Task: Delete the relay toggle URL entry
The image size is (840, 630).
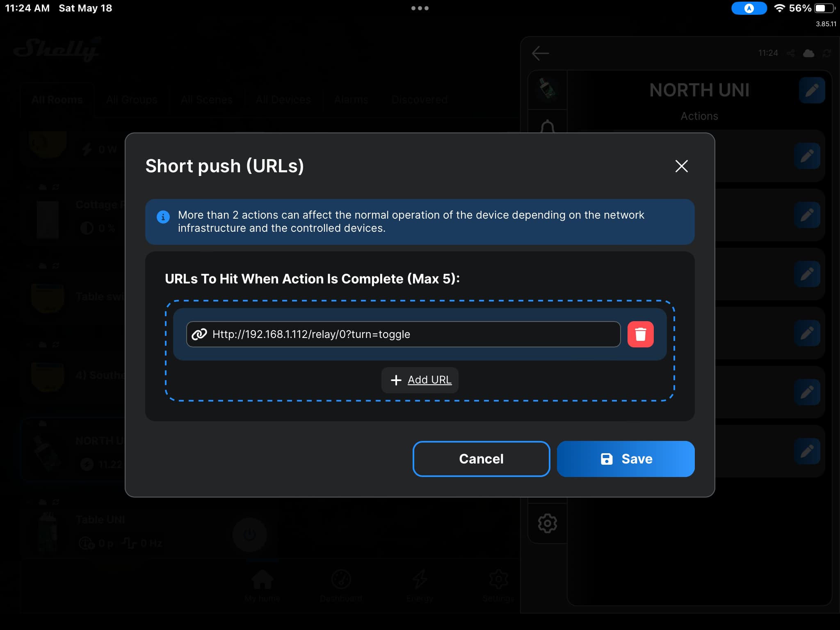Action: (x=640, y=334)
